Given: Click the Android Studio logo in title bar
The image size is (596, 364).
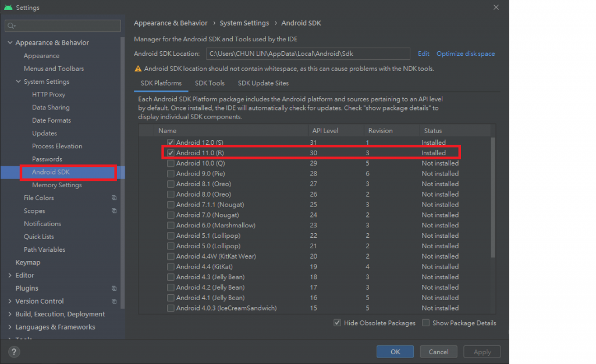Looking at the screenshot, I should (x=8, y=7).
